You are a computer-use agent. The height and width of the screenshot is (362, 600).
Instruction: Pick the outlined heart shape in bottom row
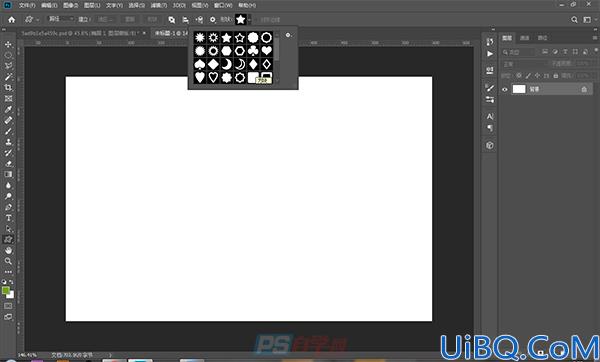coord(213,78)
